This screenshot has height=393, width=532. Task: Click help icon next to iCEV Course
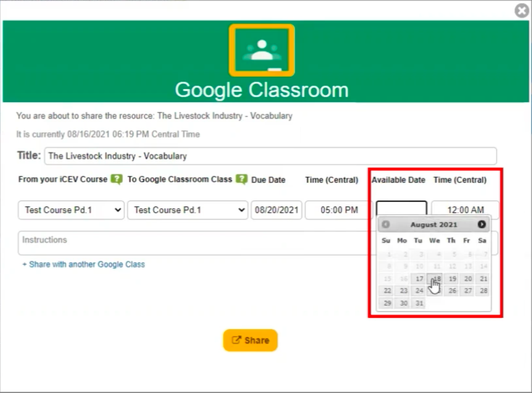117,179
